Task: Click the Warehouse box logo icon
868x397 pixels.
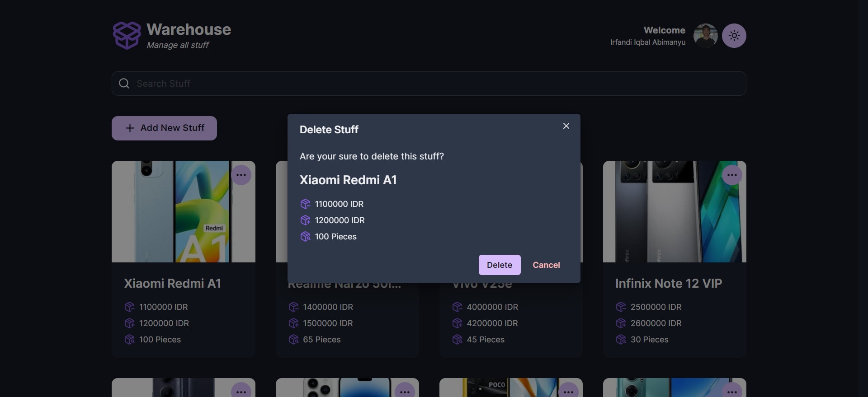Action: (127, 35)
